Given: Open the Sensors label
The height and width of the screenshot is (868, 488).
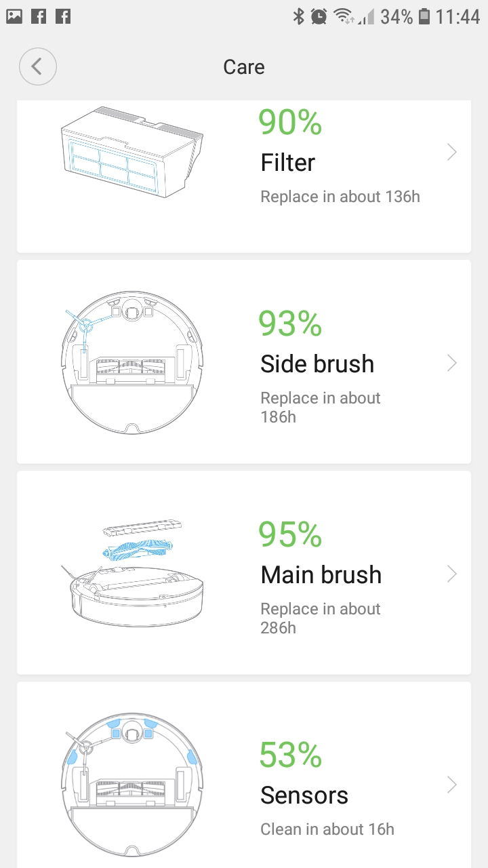Looking at the screenshot, I should pos(304,795).
